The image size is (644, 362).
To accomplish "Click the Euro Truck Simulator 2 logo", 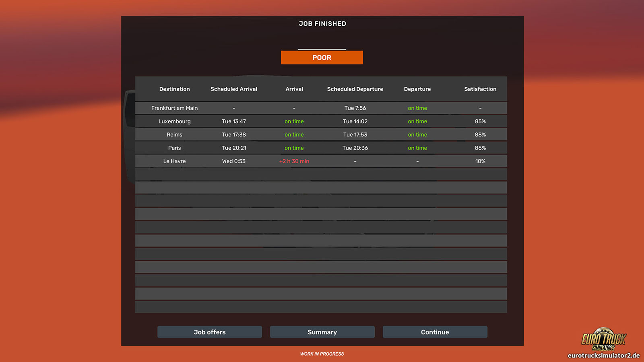I will (603, 339).
